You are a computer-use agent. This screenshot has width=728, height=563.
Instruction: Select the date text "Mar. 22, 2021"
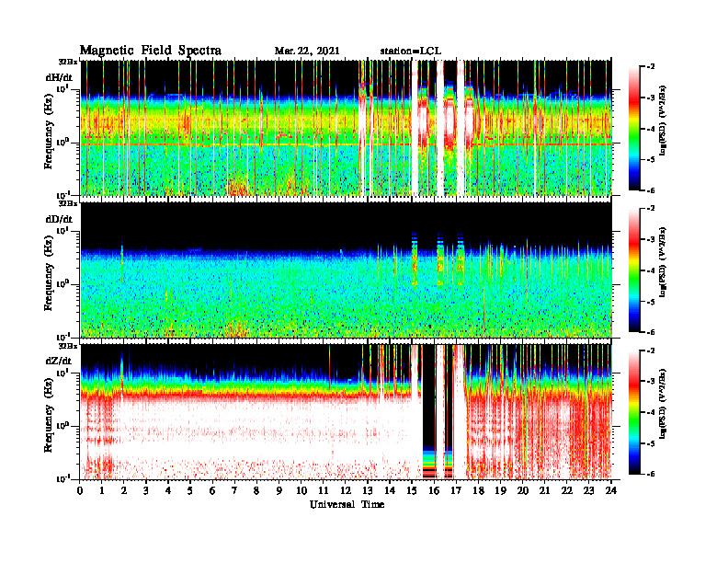(307, 52)
